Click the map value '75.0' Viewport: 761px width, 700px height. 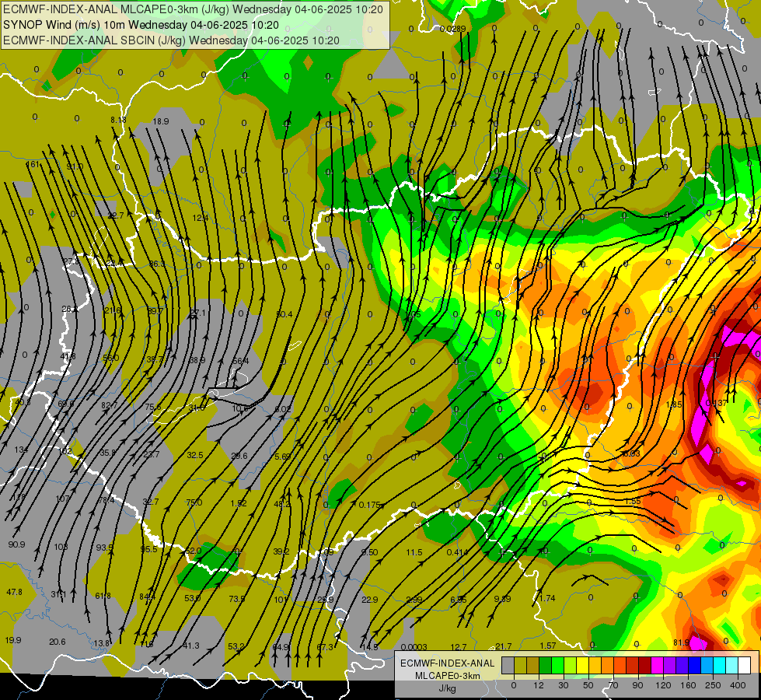tap(194, 502)
